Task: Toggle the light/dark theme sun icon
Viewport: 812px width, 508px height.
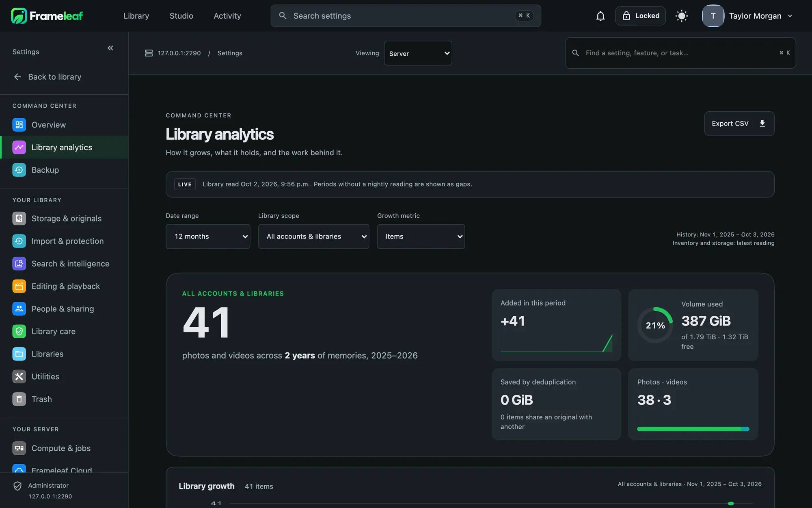Action: (682, 16)
